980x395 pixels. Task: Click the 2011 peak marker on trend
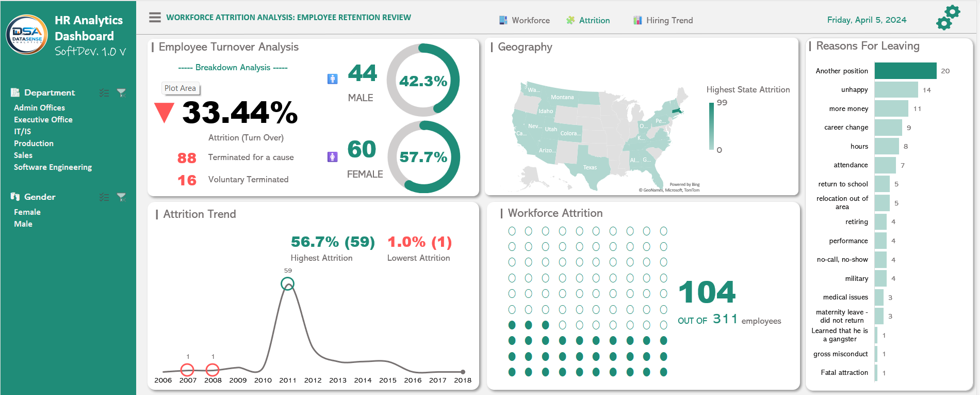pyautogui.click(x=287, y=283)
